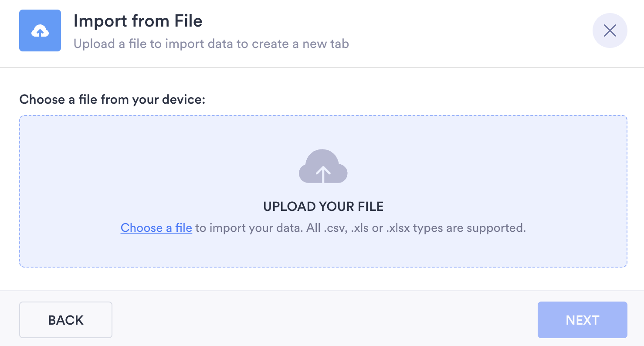Open the "Choose a file" link
644x346 pixels.
(156, 227)
